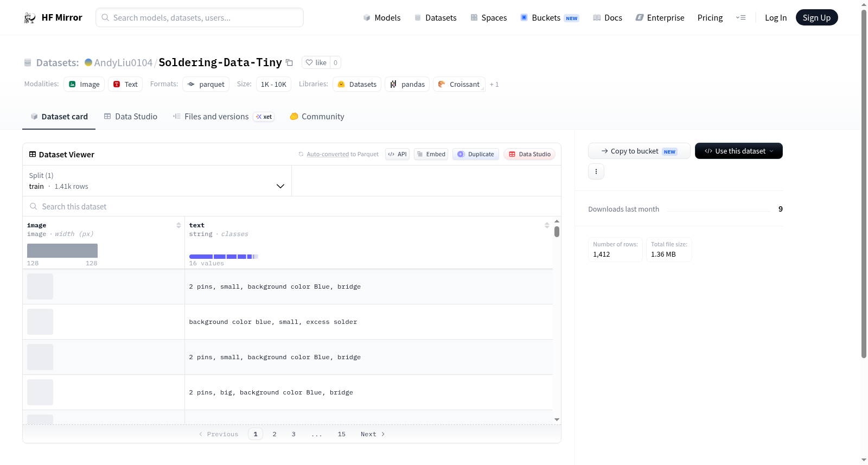Open the Use this dataset dropdown
Viewport: 868px width, 465px height.
(739, 151)
